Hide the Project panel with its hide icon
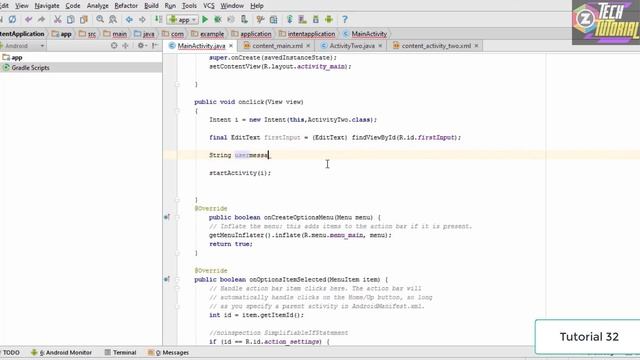Viewport: 640px width, 360px height. pos(155,46)
